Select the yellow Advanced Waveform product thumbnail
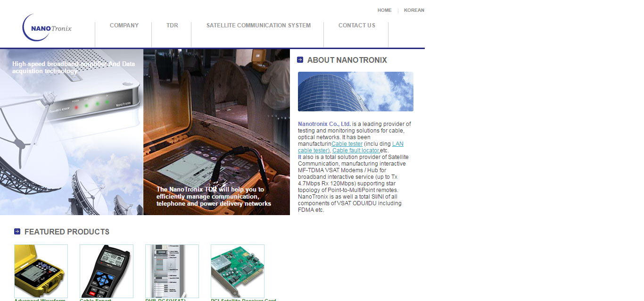This screenshot has height=301, width=644. click(41, 271)
